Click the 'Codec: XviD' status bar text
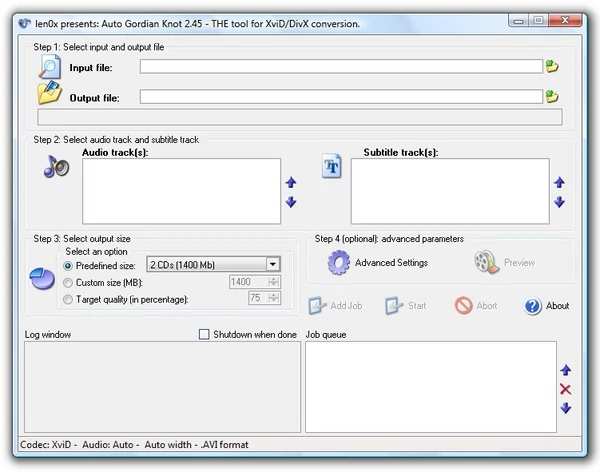This screenshot has height=472, width=600. 46,444
